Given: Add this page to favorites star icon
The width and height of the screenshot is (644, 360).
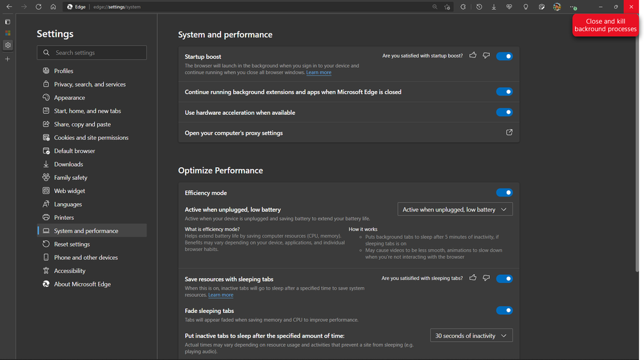Looking at the screenshot, I should pos(447,6).
